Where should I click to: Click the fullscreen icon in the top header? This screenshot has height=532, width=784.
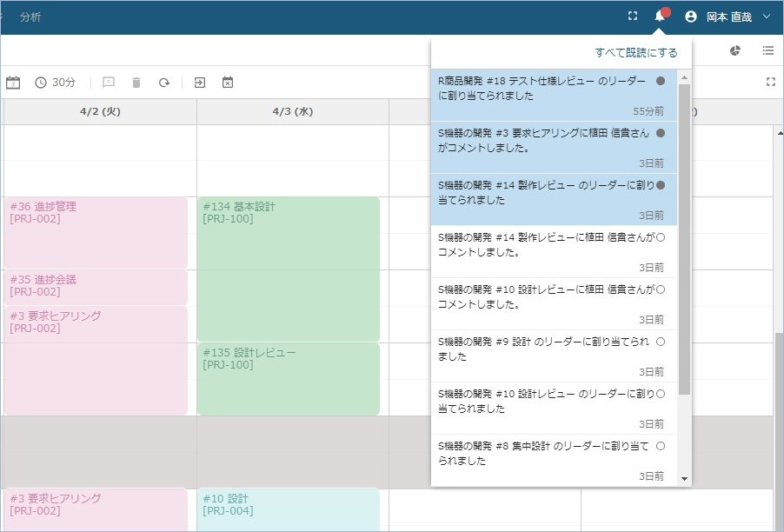[x=633, y=17]
